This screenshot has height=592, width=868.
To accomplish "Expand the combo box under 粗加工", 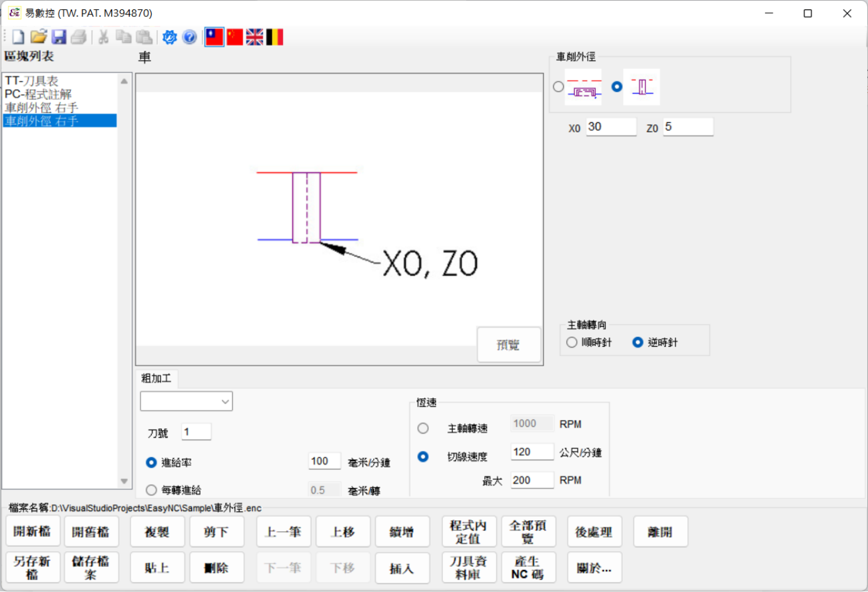I will click(x=225, y=401).
